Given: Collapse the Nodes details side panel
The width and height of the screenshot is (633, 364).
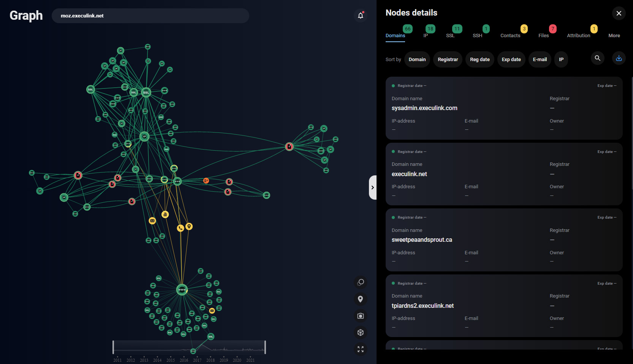Looking at the screenshot, I should click(372, 188).
